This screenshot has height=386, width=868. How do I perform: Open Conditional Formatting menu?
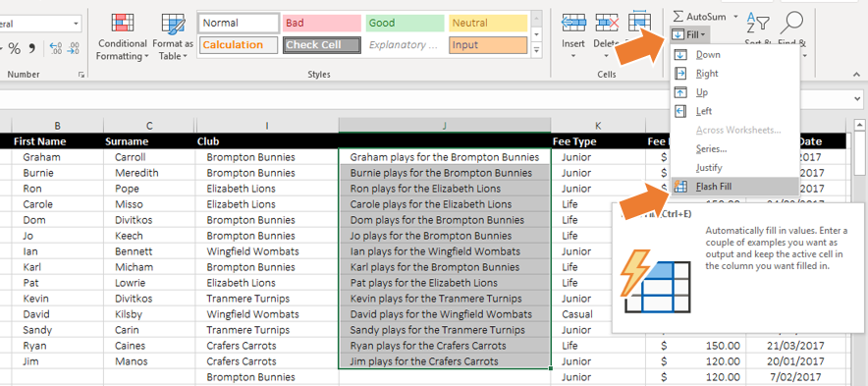point(123,36)
